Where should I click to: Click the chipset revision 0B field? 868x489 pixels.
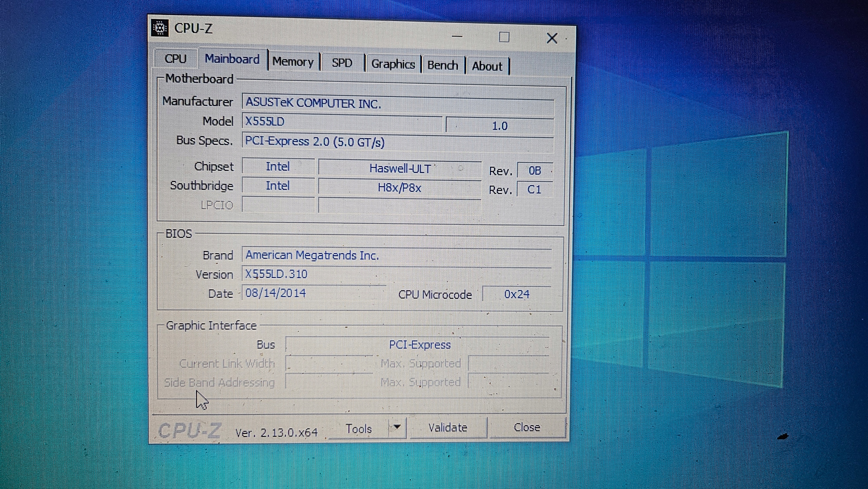(535, 170)
